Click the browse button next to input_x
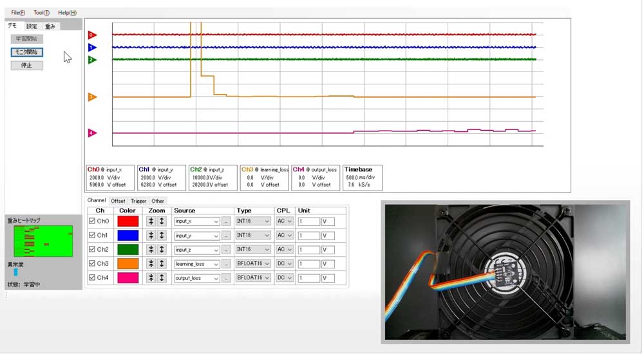 [226, 221]
